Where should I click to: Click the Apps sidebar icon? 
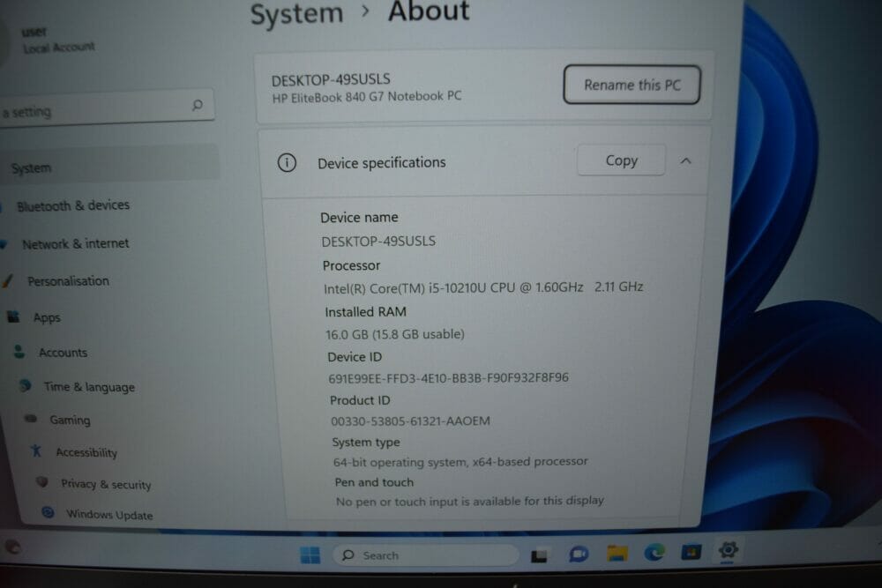click(13, 317)
